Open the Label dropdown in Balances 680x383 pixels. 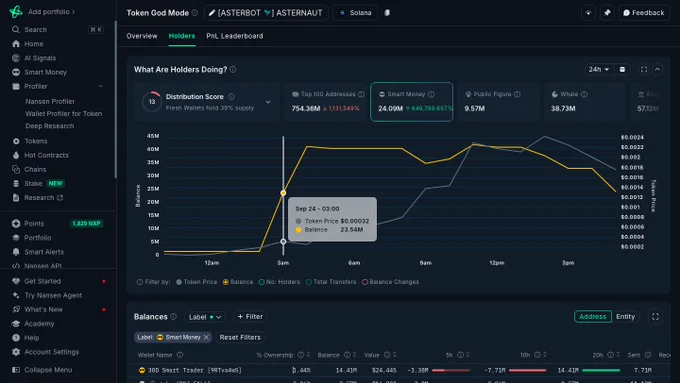click(205, 317)
